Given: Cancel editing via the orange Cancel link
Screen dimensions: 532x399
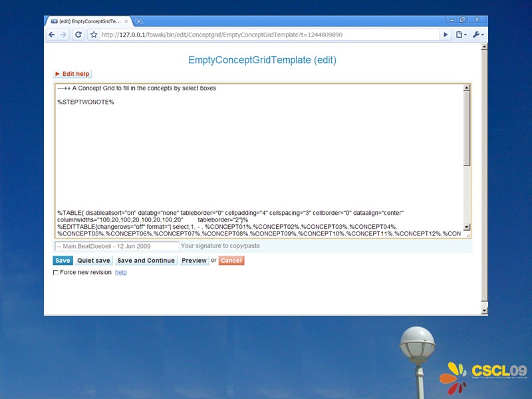Looking at the screenshot, I should click(231, 260).
